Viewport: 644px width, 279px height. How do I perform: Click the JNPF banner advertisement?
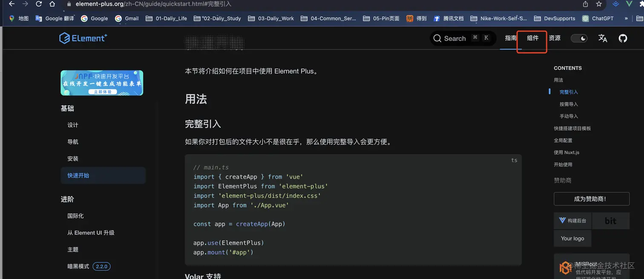click(x=102, y=83)
